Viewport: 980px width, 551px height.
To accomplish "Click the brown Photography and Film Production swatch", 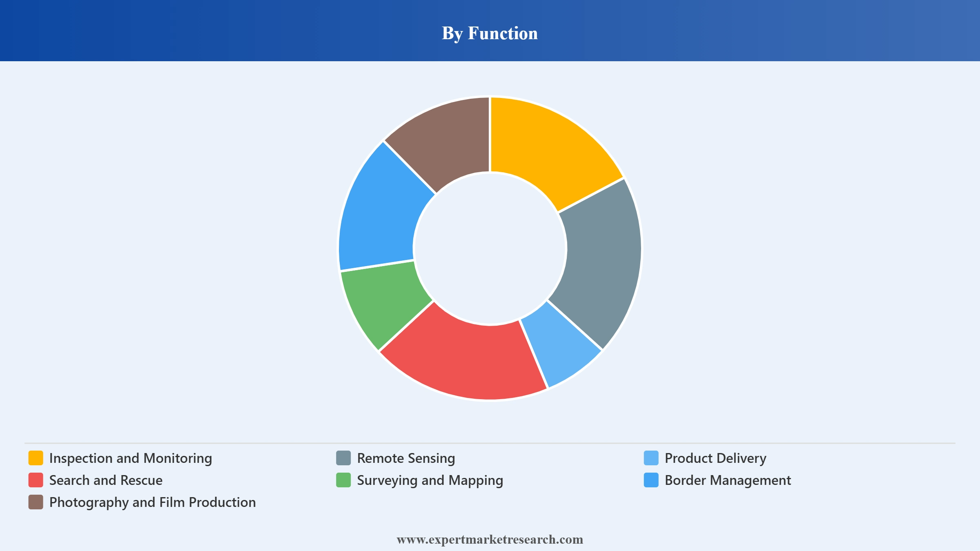I will 36,502.
